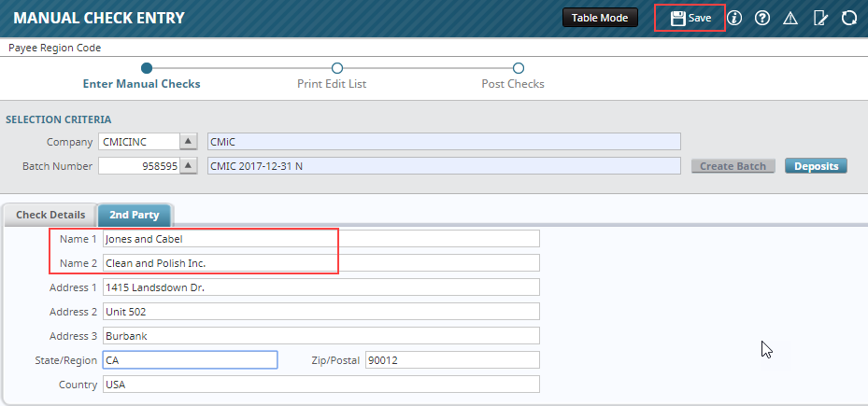Click the Create Batch button
This screenshot has width=868, height=406.
click(x=733, y=166)
